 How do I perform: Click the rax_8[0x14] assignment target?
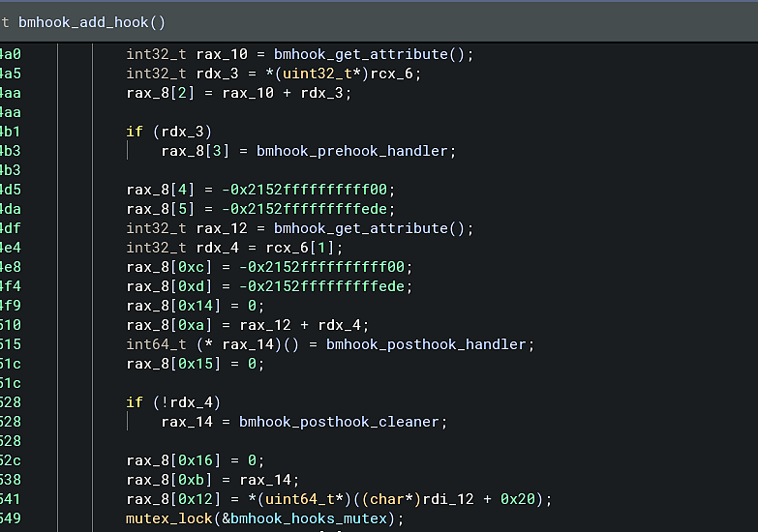pyautogui.click(x=173, y=306)
